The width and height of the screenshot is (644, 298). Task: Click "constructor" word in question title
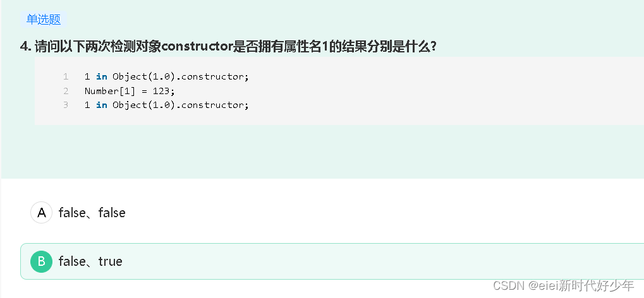pyautogui.click(x=197, y=47)
